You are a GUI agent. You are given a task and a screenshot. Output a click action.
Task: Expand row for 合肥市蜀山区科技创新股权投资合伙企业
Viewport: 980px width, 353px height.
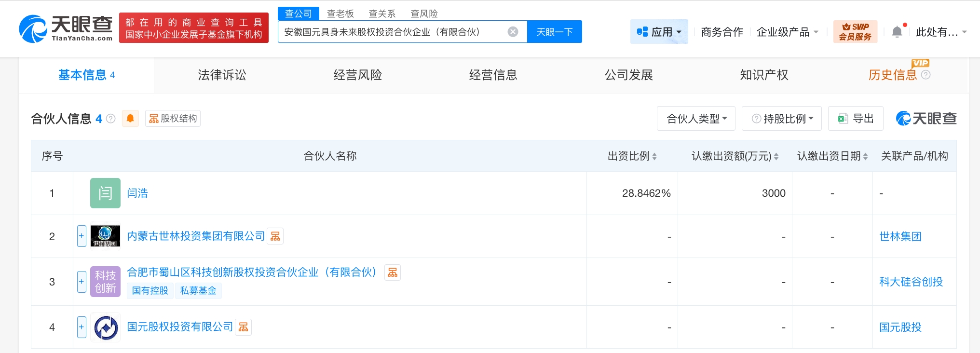pos(82,282)
